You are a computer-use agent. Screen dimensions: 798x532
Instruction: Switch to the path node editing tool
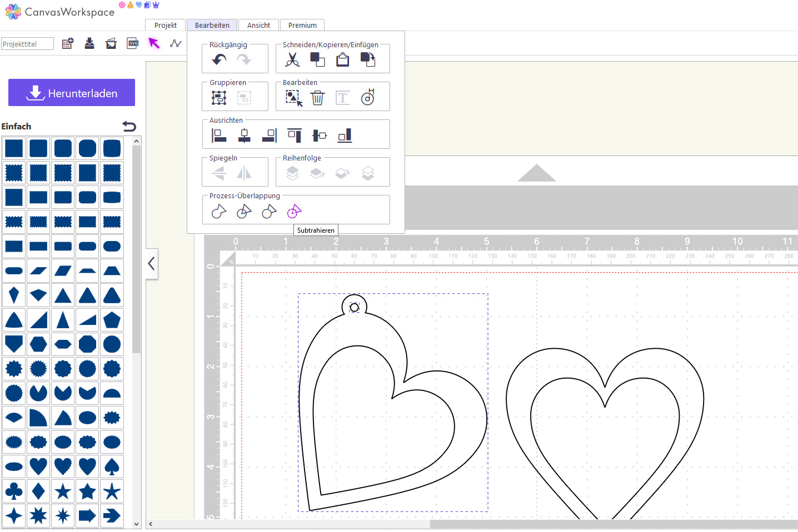[x=176, y=43]
